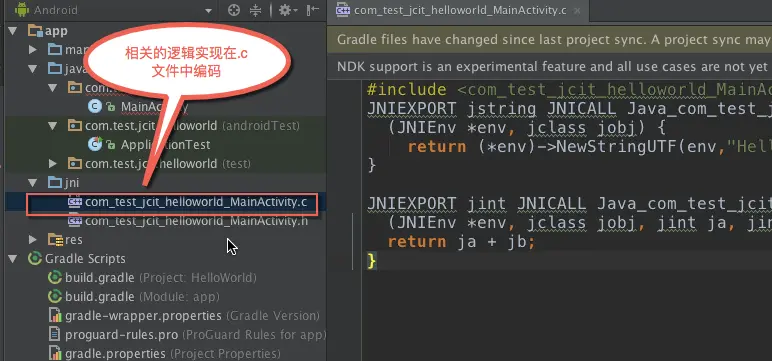Click the #include line in editor
Viewport: 772px width, 361px height.
pos(569,90)
